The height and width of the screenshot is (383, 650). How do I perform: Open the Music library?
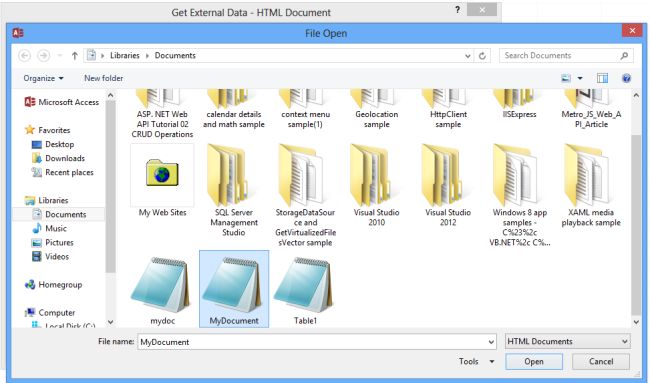[49, 228]
